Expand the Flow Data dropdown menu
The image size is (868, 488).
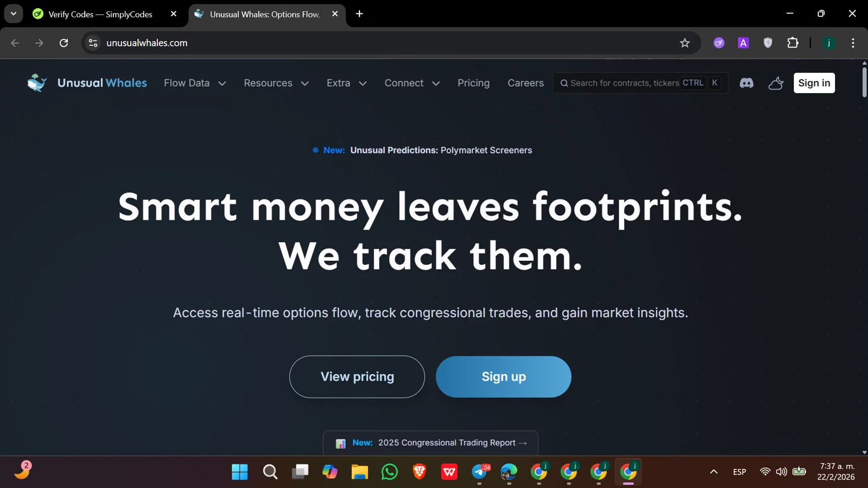(x=195, y=83)
